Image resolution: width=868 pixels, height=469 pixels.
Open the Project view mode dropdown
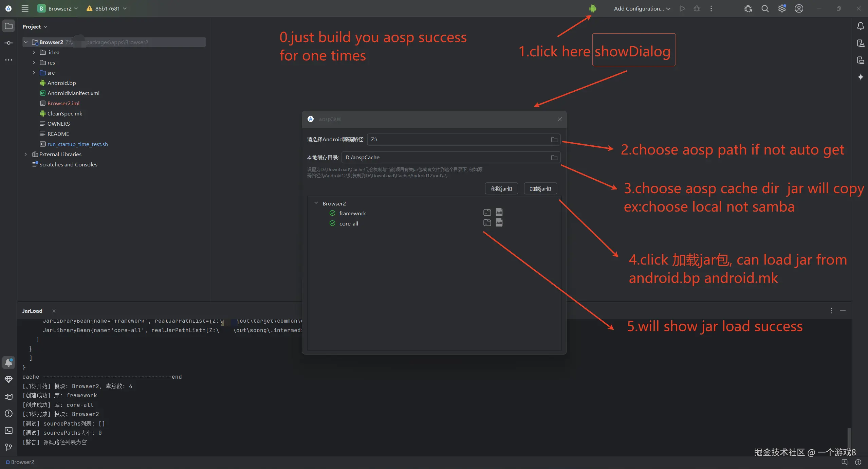[35, 26]
